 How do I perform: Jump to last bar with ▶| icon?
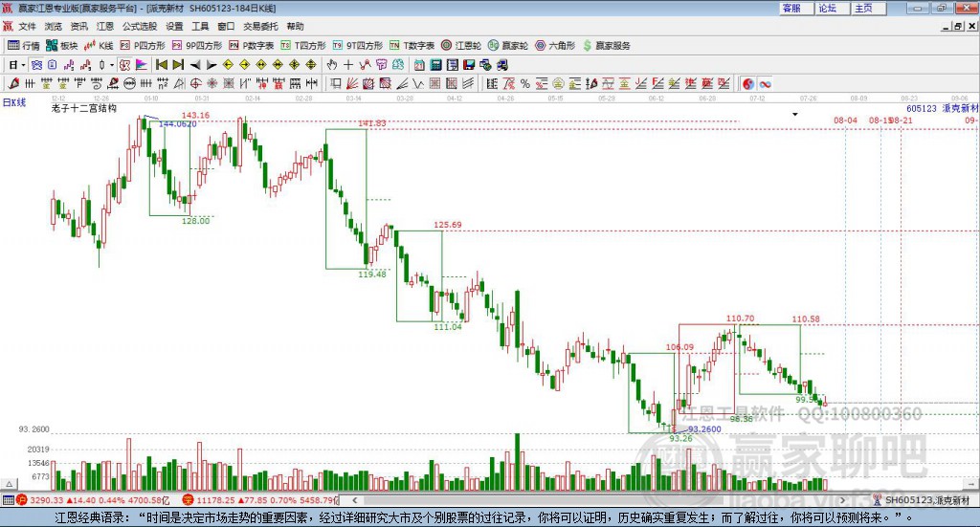coord(178,65)
